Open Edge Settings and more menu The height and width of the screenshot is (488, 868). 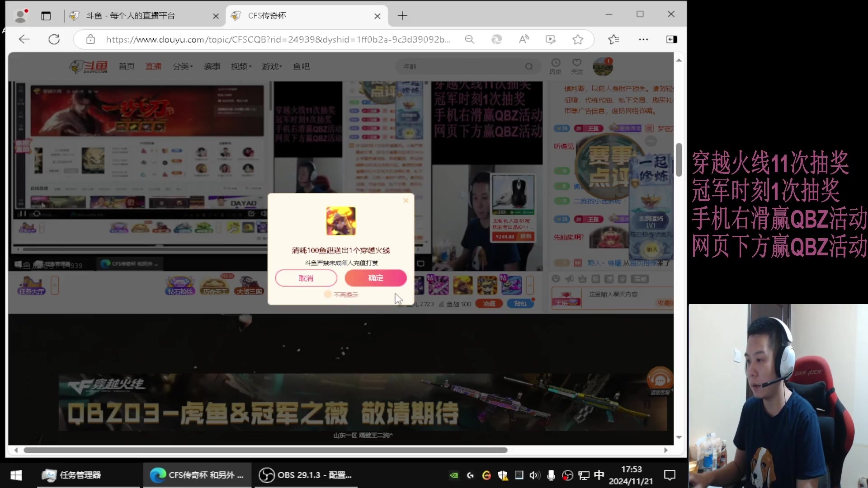(643, 39)
